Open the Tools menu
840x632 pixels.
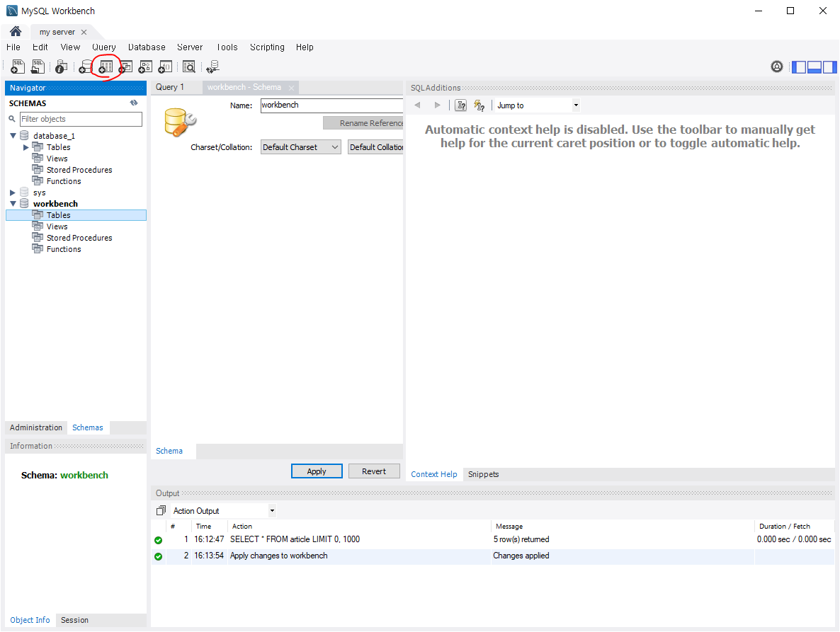[227, 47]
